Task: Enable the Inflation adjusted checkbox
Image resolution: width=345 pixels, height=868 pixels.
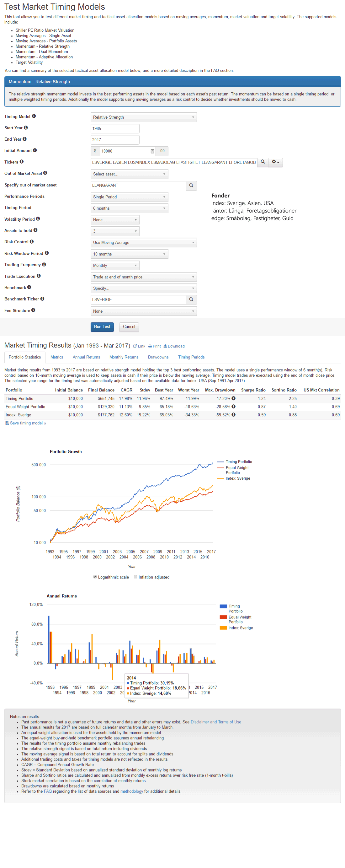Action: pyautogui.click(x=135, y=577)
